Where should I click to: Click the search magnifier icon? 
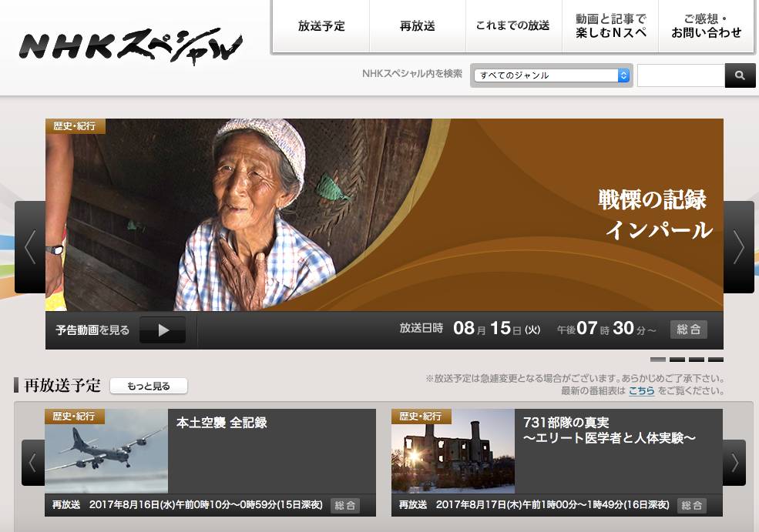(740, 75)
